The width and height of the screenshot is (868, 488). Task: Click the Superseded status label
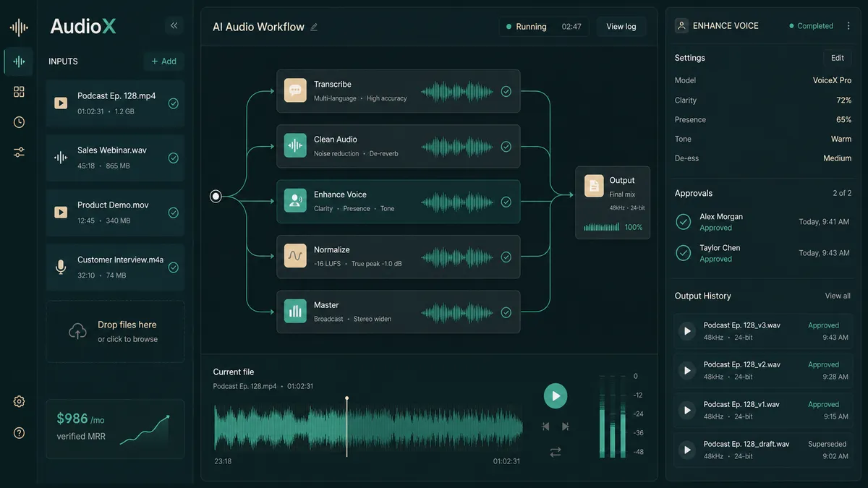[827, 444]
